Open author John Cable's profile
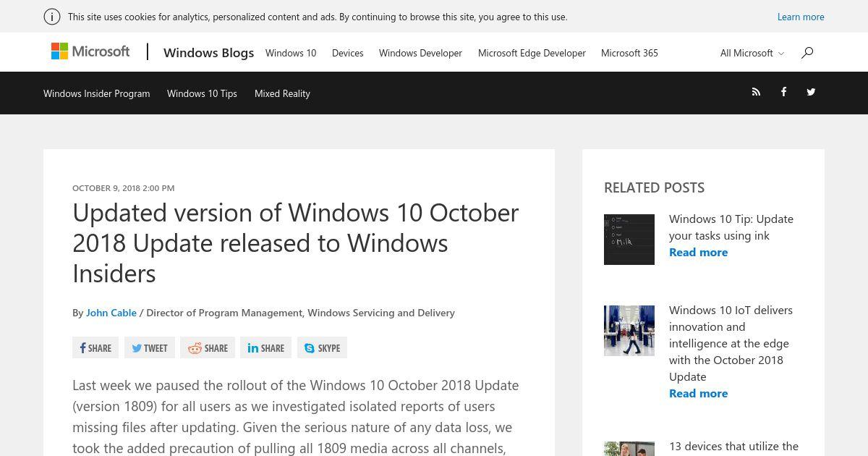The height and width of the screenshot is (456, 868). tap(111, 313)
